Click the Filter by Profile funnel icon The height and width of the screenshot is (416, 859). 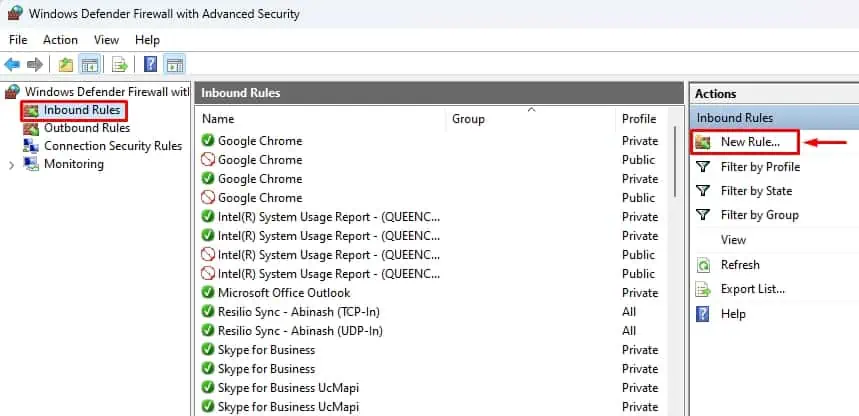click(703, 167)
